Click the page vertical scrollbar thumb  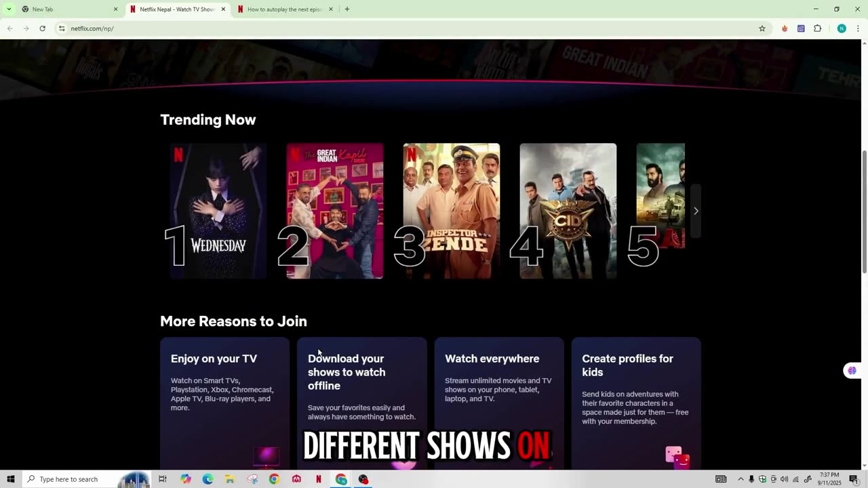[864, 211]
